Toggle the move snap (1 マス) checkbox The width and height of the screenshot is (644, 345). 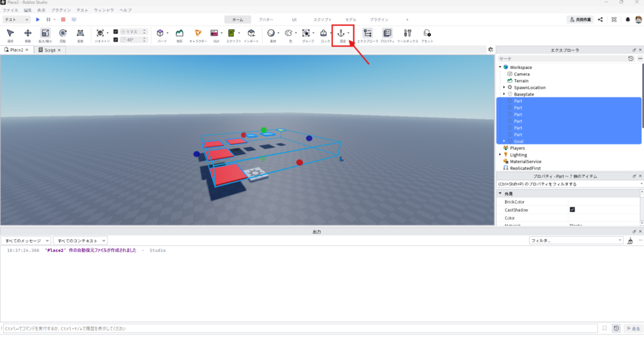[116, 31]
